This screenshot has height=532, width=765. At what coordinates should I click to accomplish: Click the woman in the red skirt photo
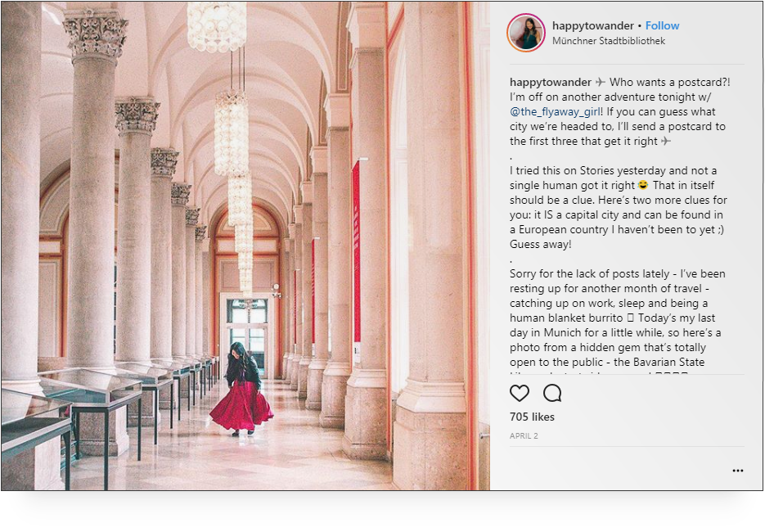pyautogui.click(x=241, y=389)
